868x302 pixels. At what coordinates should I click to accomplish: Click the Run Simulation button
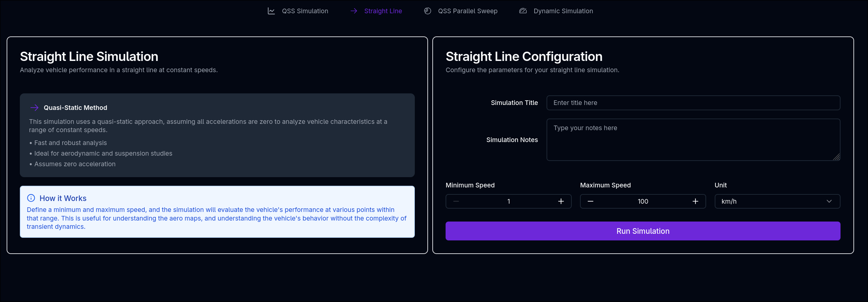click(x=643, y=231)
